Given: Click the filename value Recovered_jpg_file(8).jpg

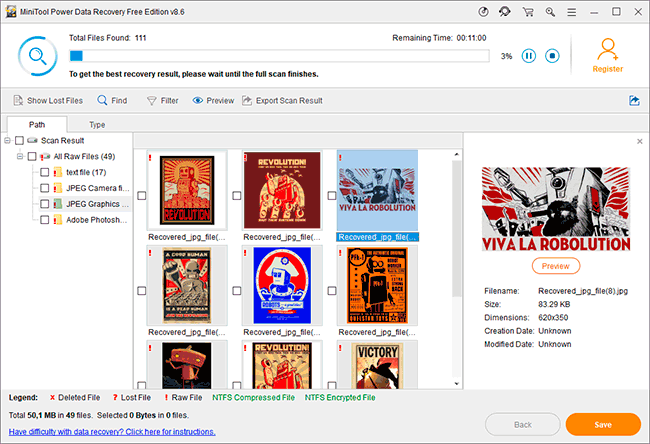Looking at the screenshot, I should [583, 291].
